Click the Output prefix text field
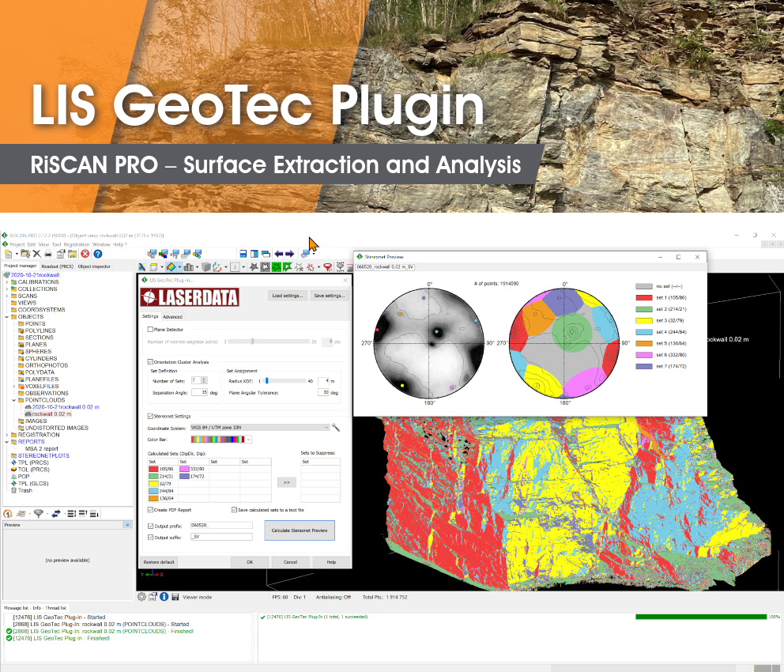This screenshot has height=672, width=784. 221,526
